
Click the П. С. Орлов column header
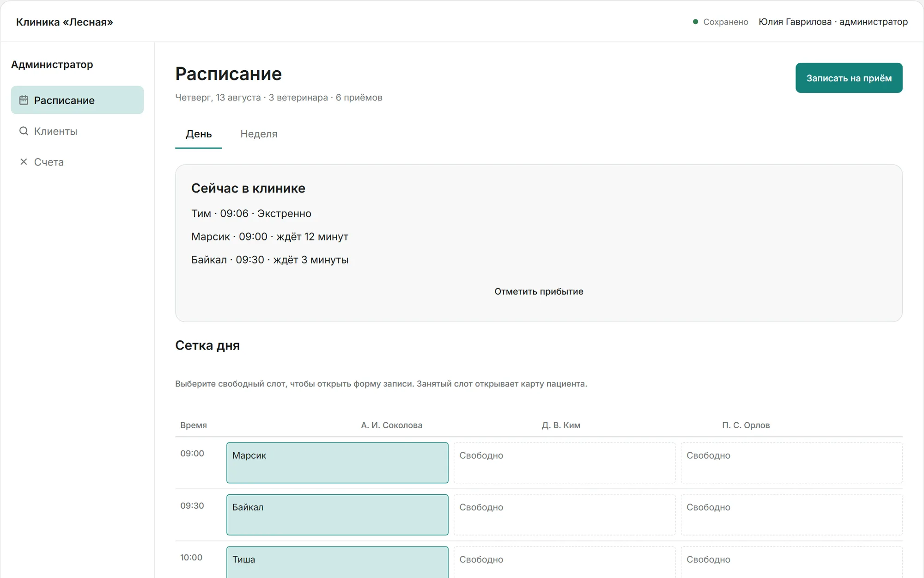point(746,425)
